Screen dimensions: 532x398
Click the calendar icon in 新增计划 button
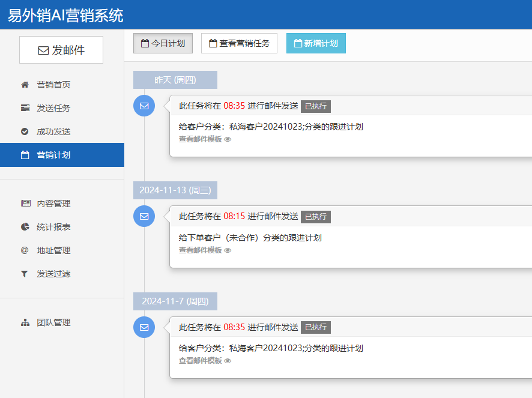[x=298, y=43]
